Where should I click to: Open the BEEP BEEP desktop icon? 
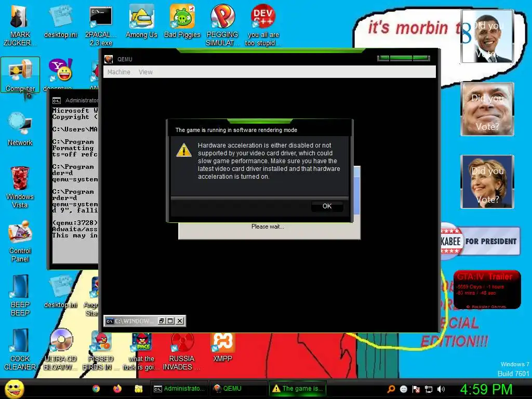tap(20, 296)
